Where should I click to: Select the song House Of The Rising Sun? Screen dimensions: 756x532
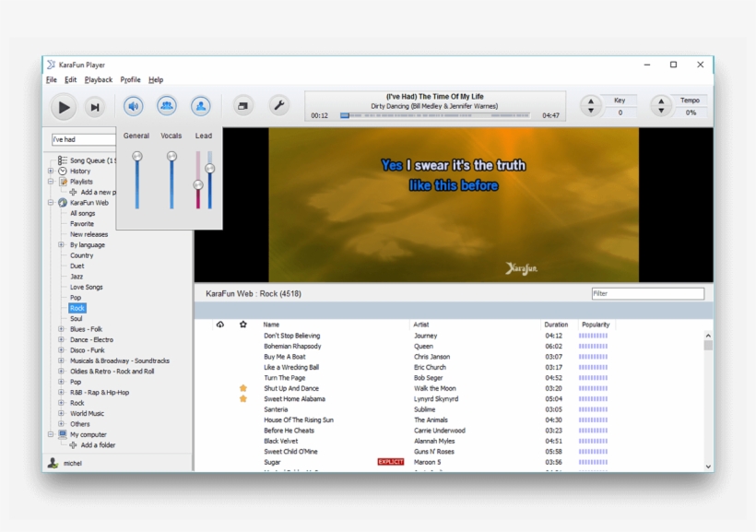point(299,420)
